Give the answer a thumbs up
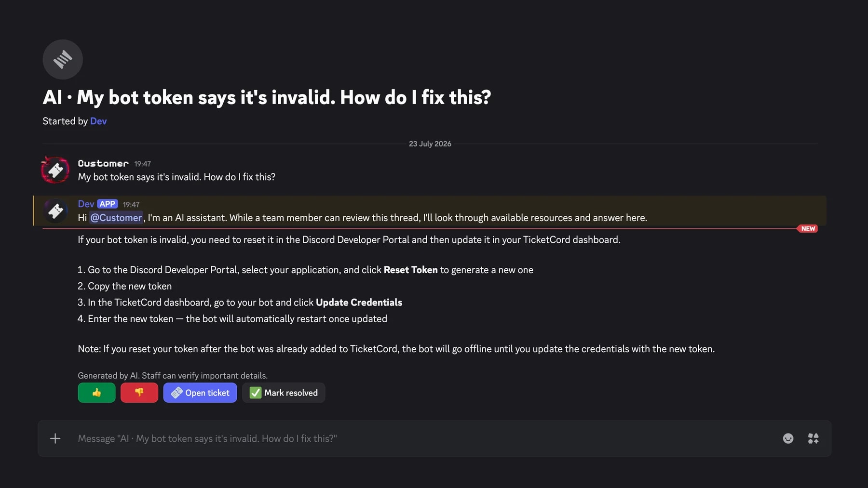Viewport: 868px width, 488px height. pos(96,393)
